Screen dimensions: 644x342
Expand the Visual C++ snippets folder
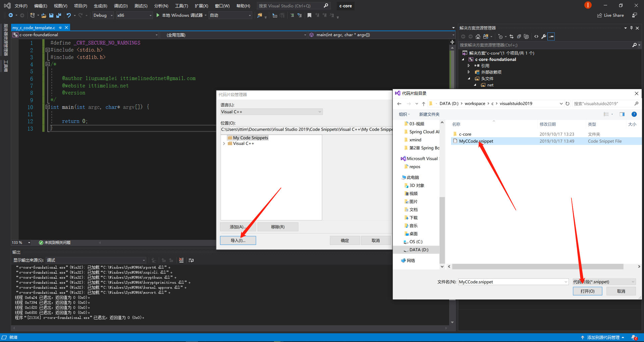tap(224, 144)
